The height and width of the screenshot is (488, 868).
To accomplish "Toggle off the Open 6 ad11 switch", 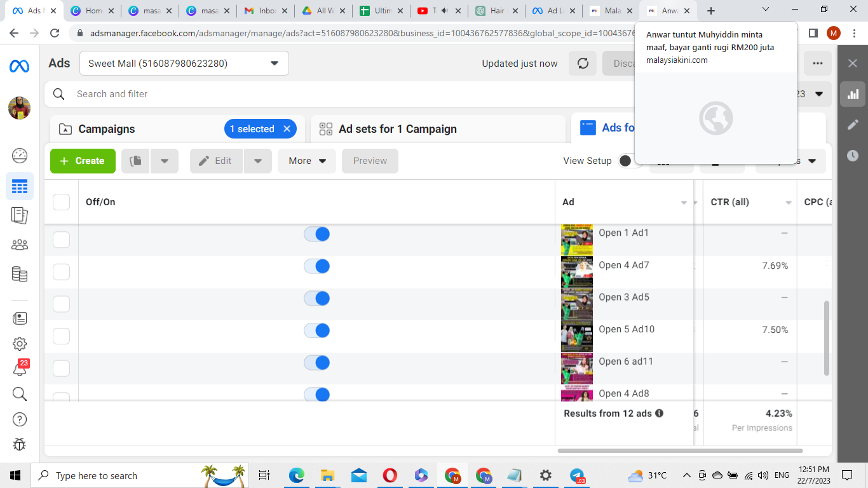I will click(x=316, y=362).
